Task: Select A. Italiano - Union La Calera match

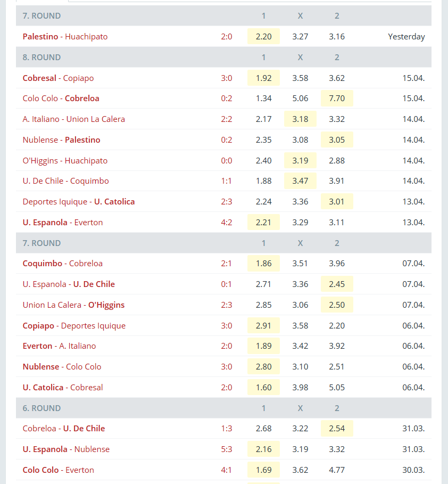Action: (74, 119)
